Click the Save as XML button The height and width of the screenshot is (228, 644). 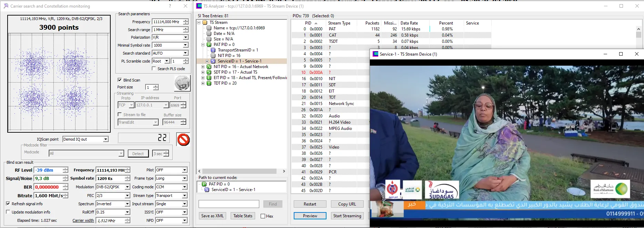[212, 216]
